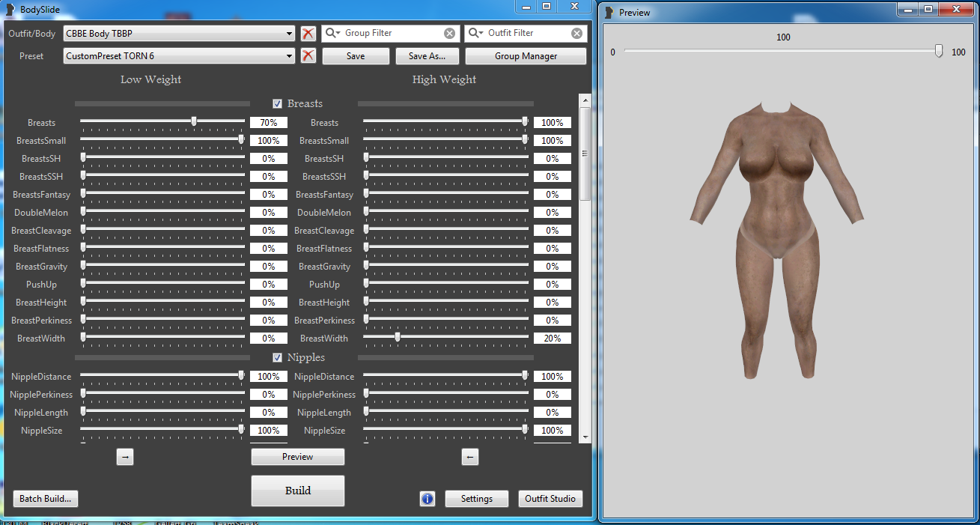Viewport: 980px width, 525px height.
Task: Click the right arrow button under Low Weight
Action: [x=125, y=457]
